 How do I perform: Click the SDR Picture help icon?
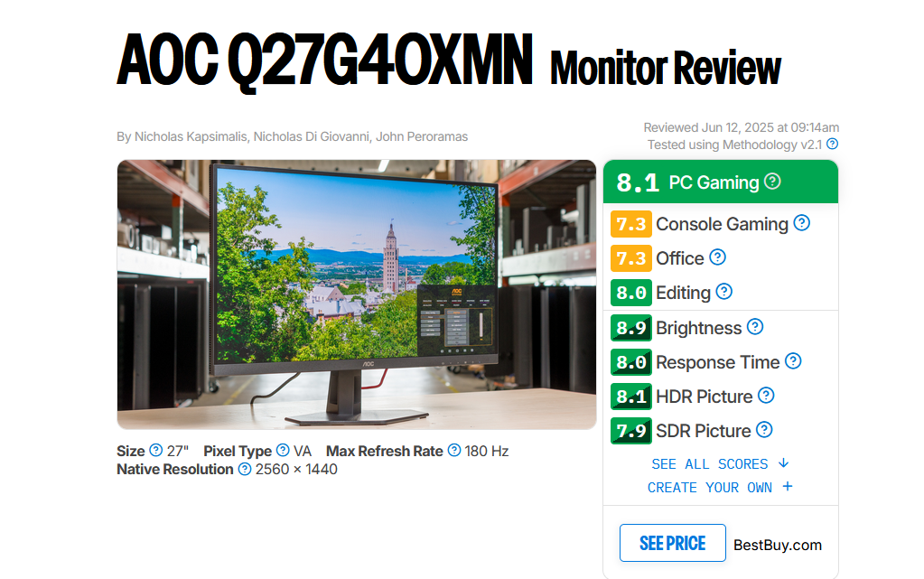click(x=764, y=430)
